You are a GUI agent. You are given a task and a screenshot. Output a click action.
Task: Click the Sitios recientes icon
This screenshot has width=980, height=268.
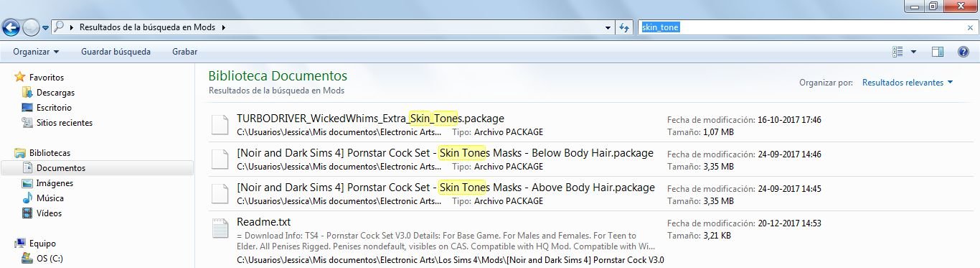tap(27, 122)
